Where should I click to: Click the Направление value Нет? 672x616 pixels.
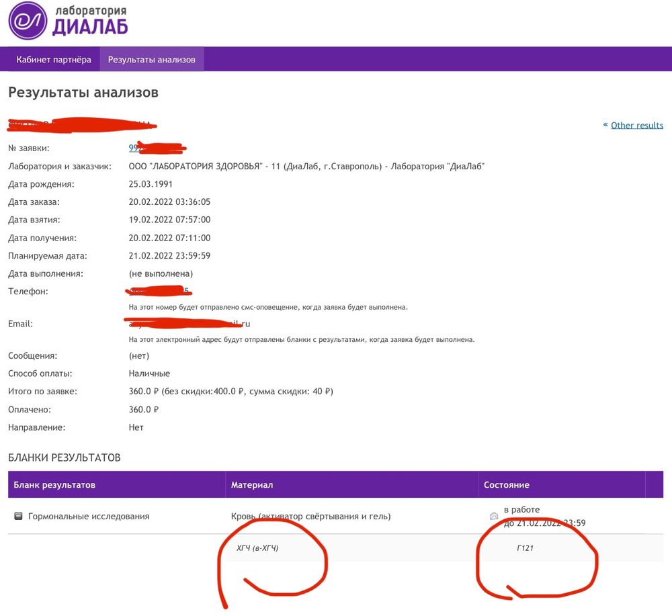coord(136,427)
